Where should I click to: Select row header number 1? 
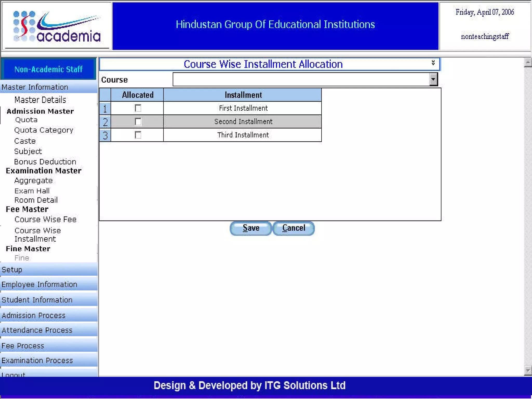(105, 108)
